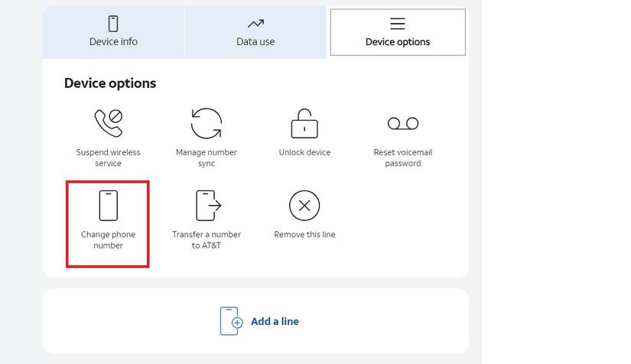Image resolution: width=631 pixels, height=364 pixels.
Task: Click the Reset voicemail password icon
Action: click(402, 123)
